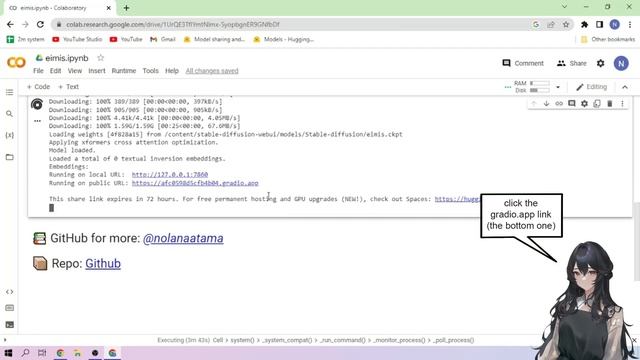Open more cell actions menu

pyautogui.click(x=622, y=104)
